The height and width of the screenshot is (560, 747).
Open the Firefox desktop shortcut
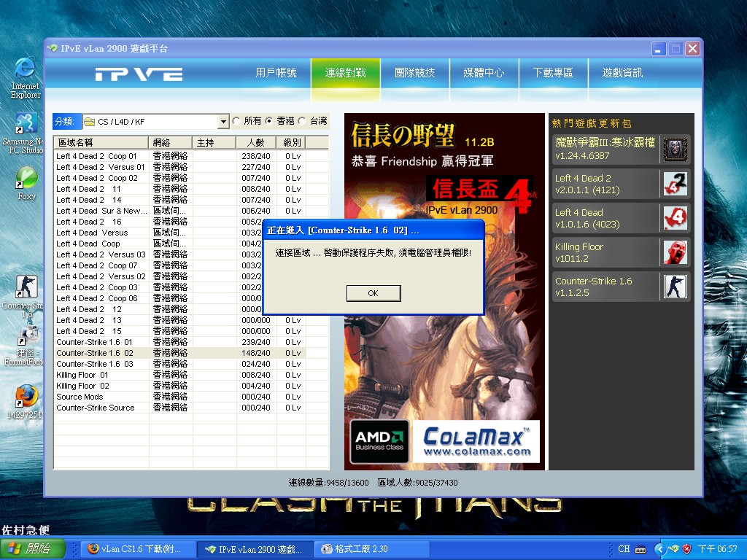tap(26, 402)
